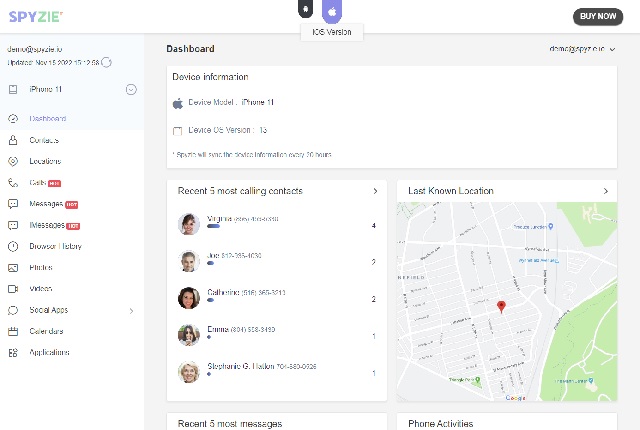This screenshot has width=640, height=430.
Task: Click the Dashboard gauge icon
Action: [x=13, y=119]
